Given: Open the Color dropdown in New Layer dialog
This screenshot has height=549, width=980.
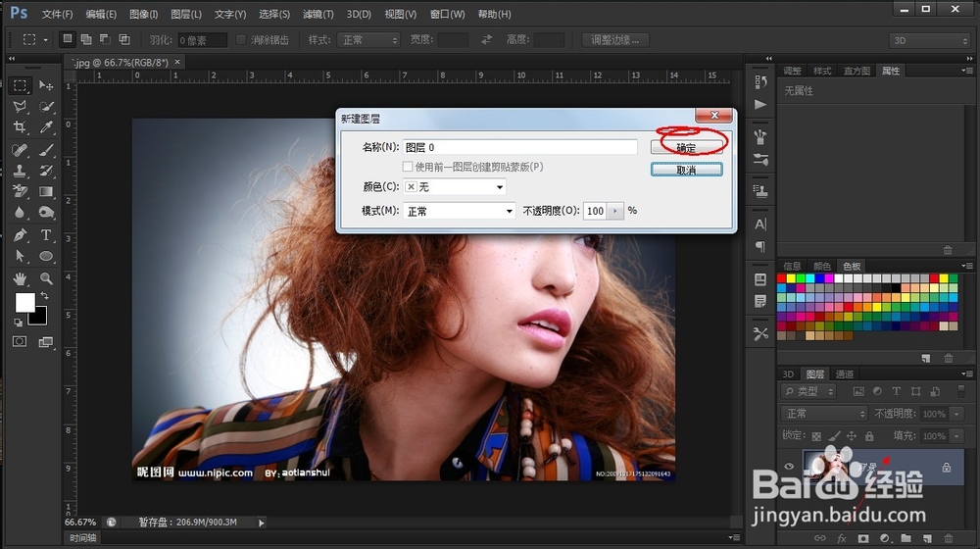Looking at the screenshot, I should pos(455,186).
